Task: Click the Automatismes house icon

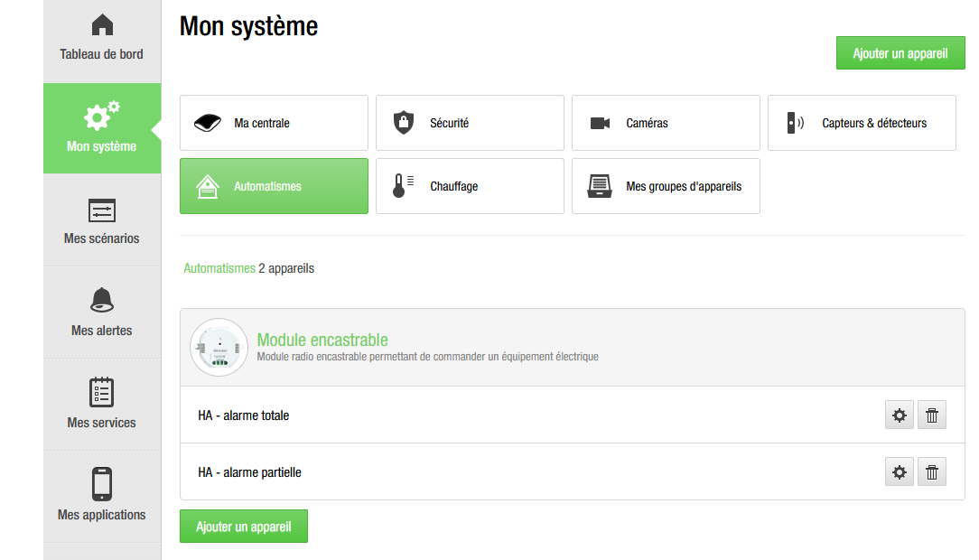Action: point(208,186)
